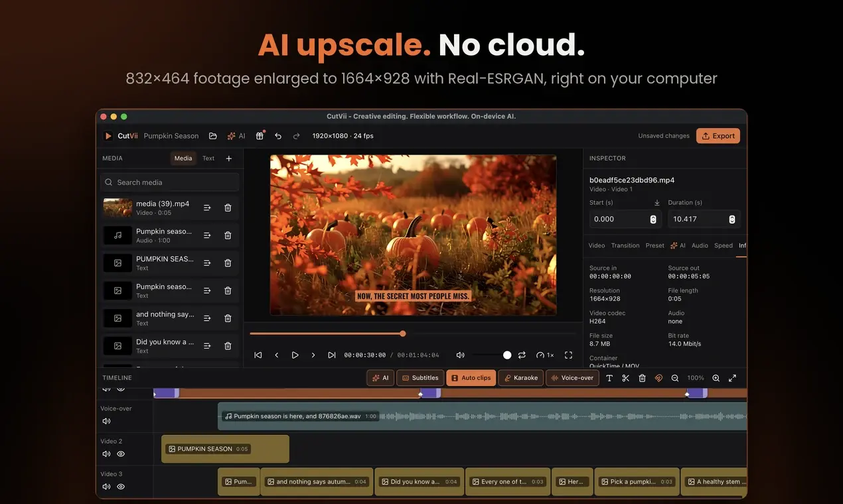Delete the PUMPKIN SEAS... text item

click(228, 263)
